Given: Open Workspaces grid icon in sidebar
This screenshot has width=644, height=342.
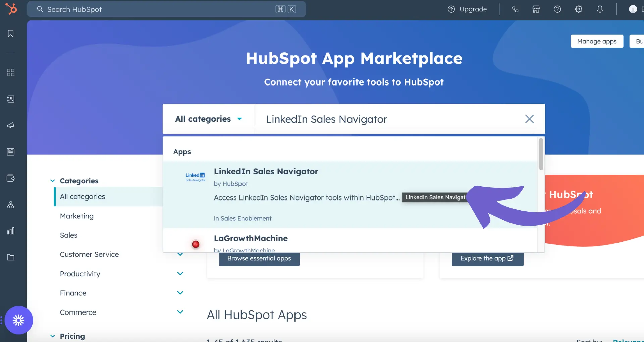Looking at the screenshot, I should click(x=11, y=73).
